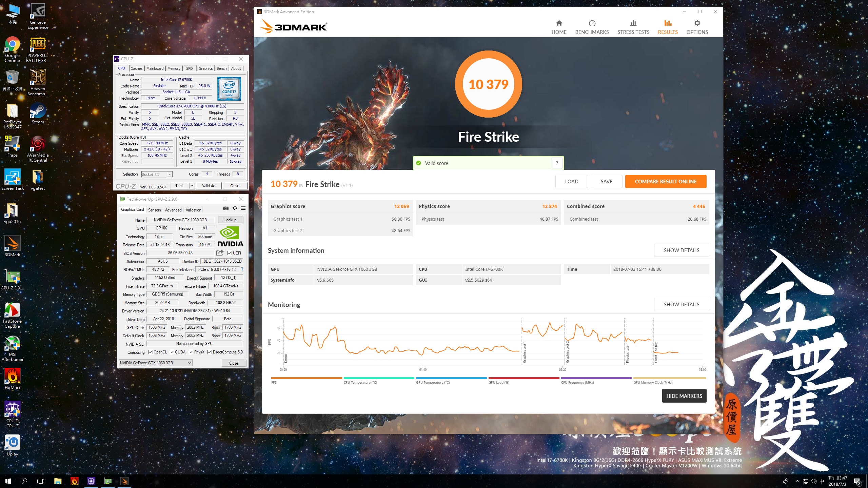Click the Bus Interface question mark icon
868x488 pixels.
[x=242, y=269]
